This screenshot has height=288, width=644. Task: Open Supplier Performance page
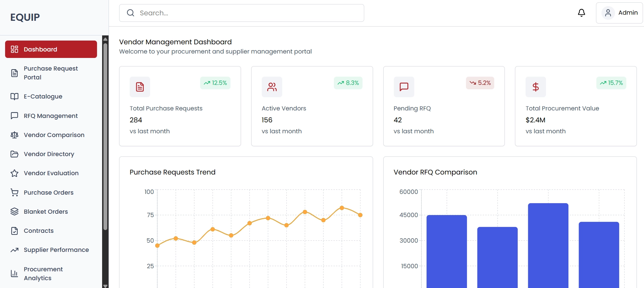coord(51,250)
